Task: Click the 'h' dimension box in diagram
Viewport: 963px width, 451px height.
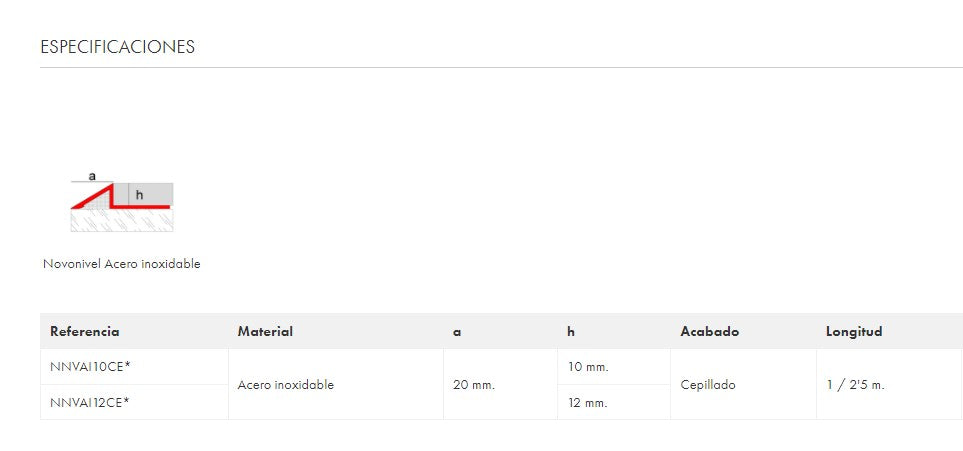Action: (x=140, y=194)
